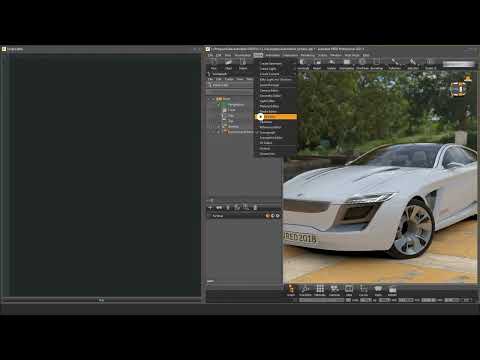Toggle Backplate in the top toolbar
The width and height of the screenshot is (480, 360).
point(347,64)
